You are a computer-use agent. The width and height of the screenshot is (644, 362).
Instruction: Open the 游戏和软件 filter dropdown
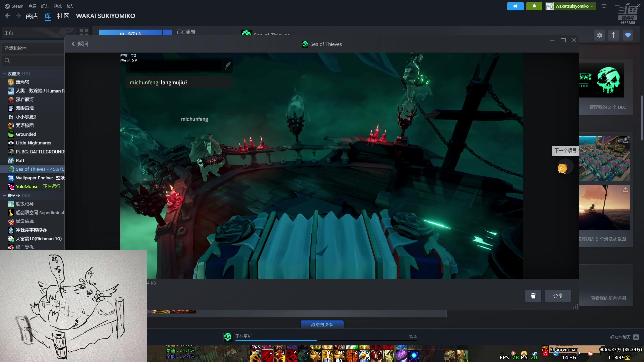point(33,48)
